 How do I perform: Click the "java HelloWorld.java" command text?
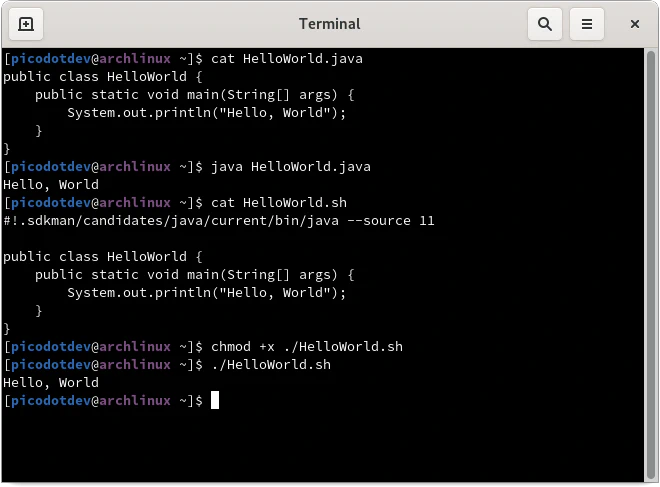click(x=290, y=166)
